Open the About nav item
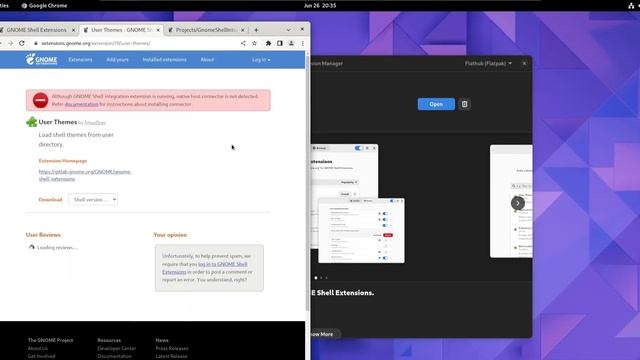 click(x=207, y=60)
